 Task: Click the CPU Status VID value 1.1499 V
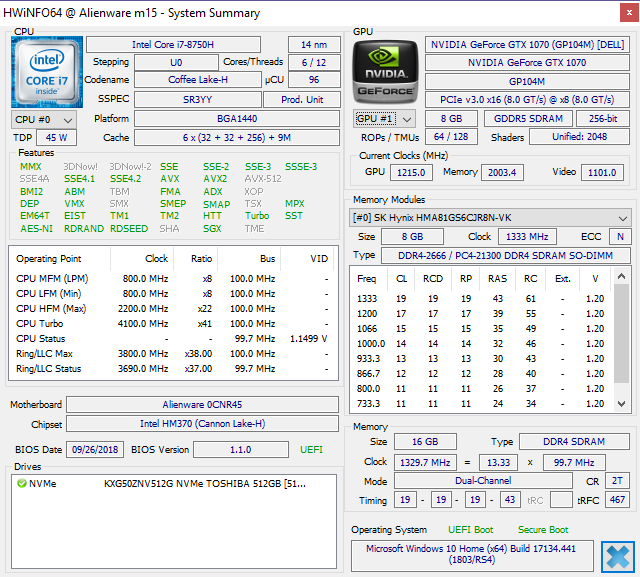[x=309, y=339]
